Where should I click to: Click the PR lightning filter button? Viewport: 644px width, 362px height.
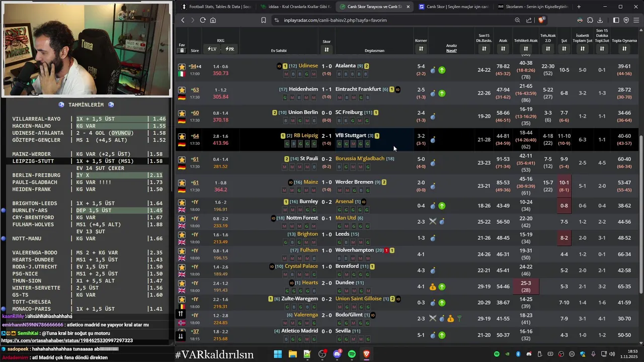click(229, 49)
